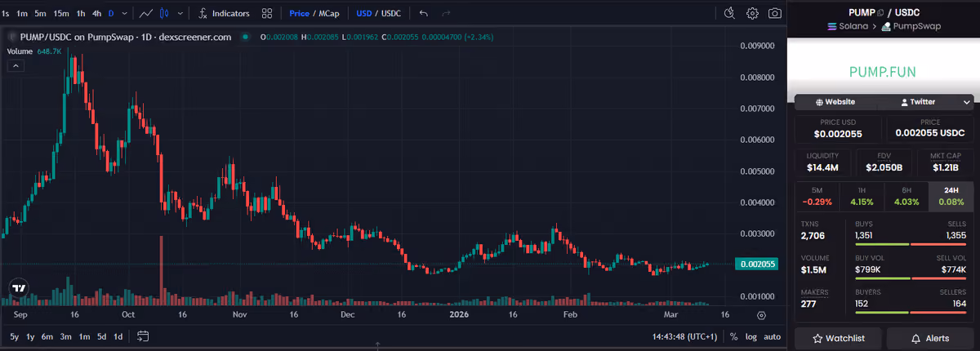
Task: Toggle log scale on price axis
Action: point(751,336)
